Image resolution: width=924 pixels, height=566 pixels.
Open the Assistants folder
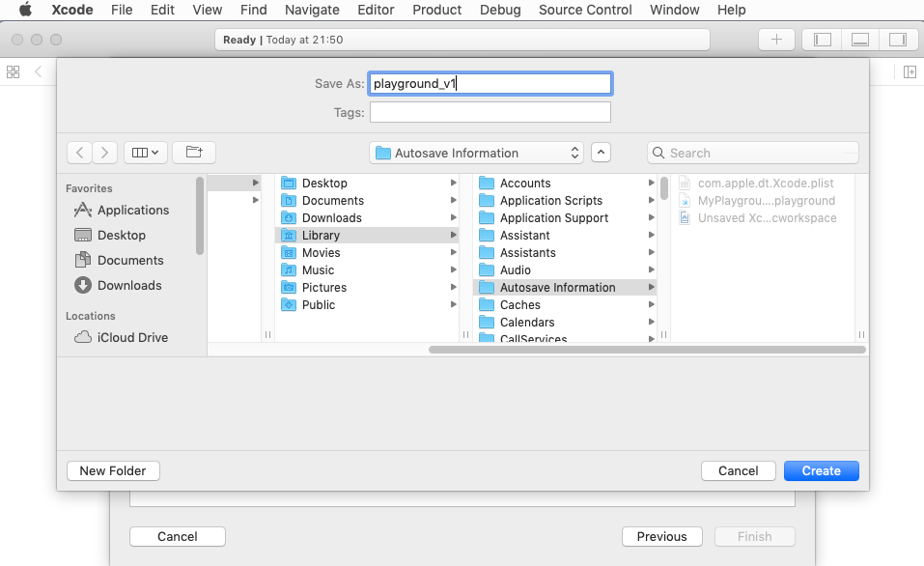565,252
